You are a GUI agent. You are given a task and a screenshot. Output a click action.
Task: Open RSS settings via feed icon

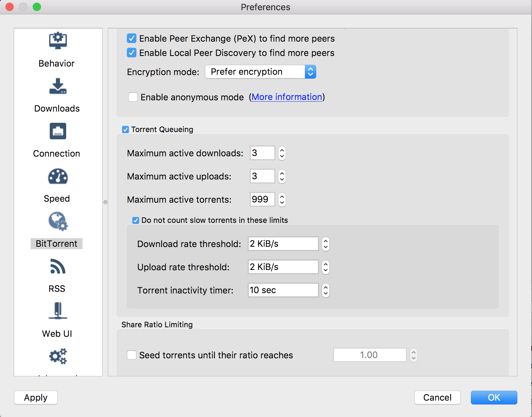[57, 266]
